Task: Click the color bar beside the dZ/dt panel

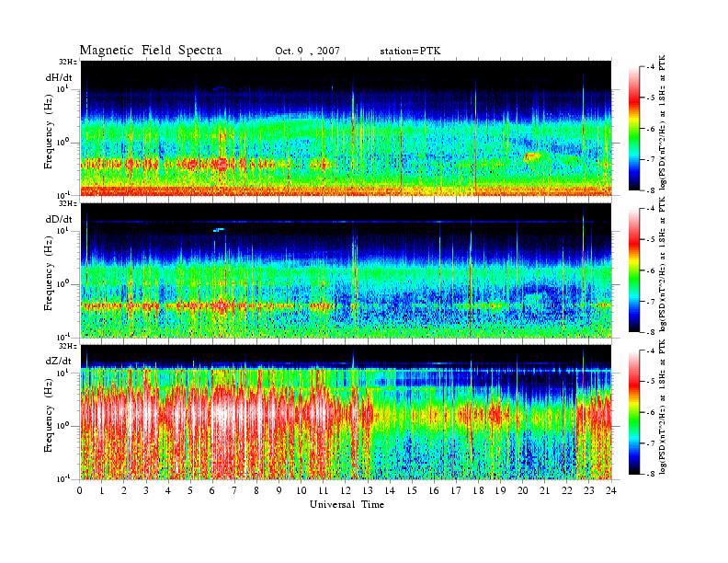Action: tap(634, 412)
